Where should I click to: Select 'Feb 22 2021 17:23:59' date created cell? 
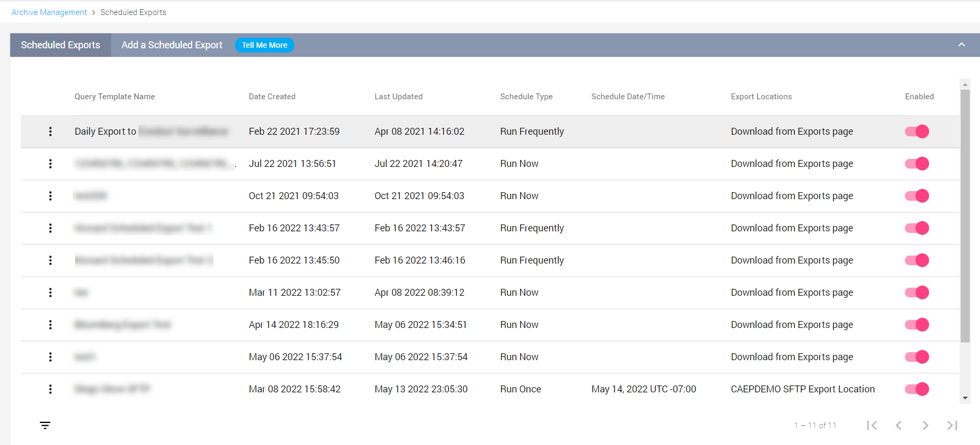click(x=294, y=132)
